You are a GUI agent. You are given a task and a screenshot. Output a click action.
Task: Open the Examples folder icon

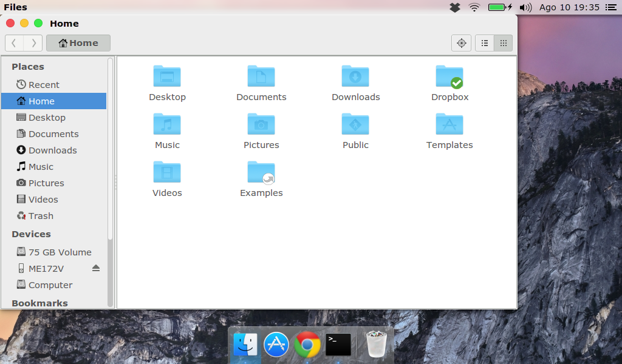(261, 172)
